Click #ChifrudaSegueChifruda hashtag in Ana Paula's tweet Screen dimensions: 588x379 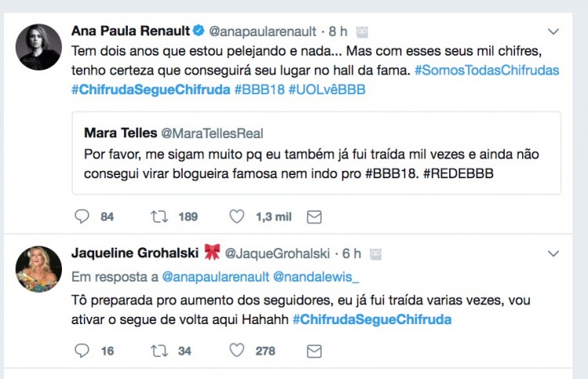tap(151, 89)
